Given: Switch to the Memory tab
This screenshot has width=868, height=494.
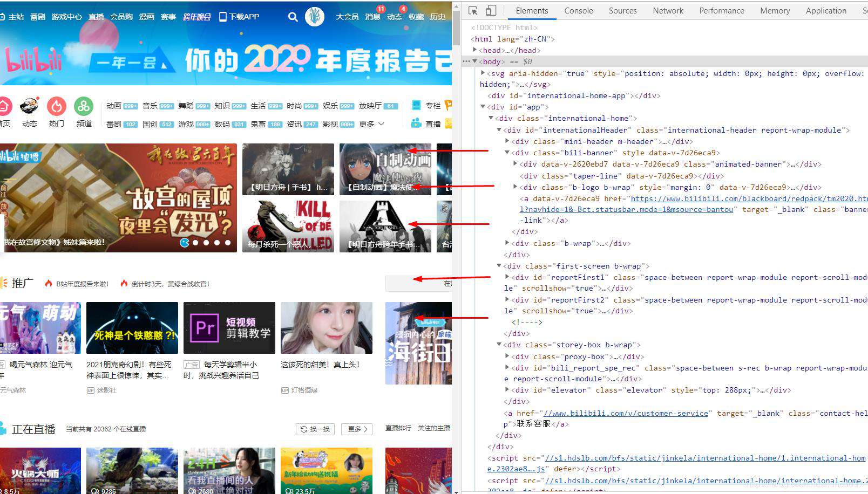Looking at the screenshot, I should pyautogui.click(x=775, y=10).
